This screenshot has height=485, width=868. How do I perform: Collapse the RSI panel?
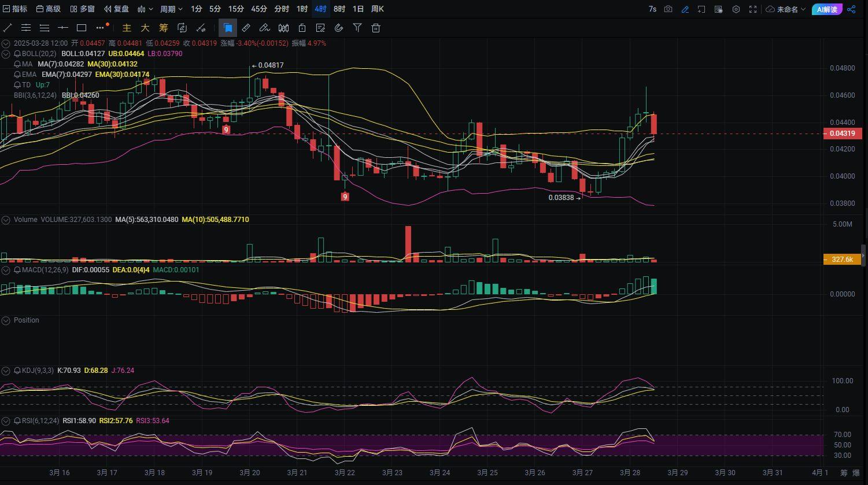coord(6,421)
